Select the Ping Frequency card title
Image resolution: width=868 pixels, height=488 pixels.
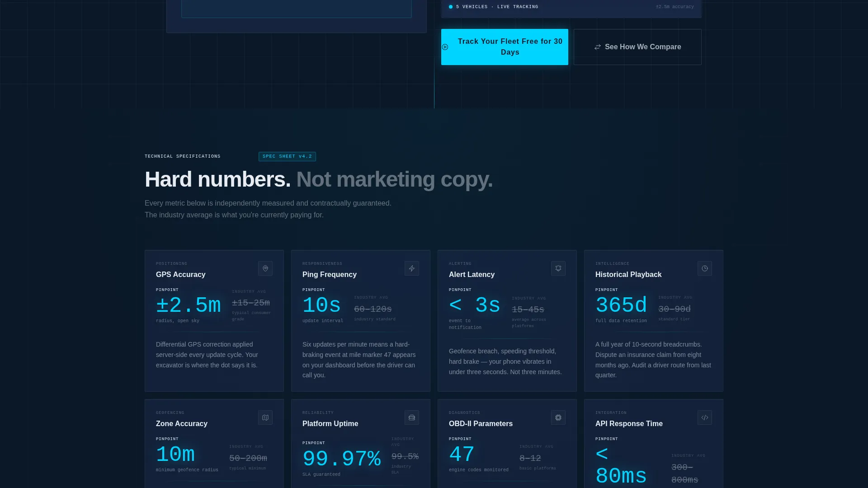pyautogui.click(x=330, y=274)
